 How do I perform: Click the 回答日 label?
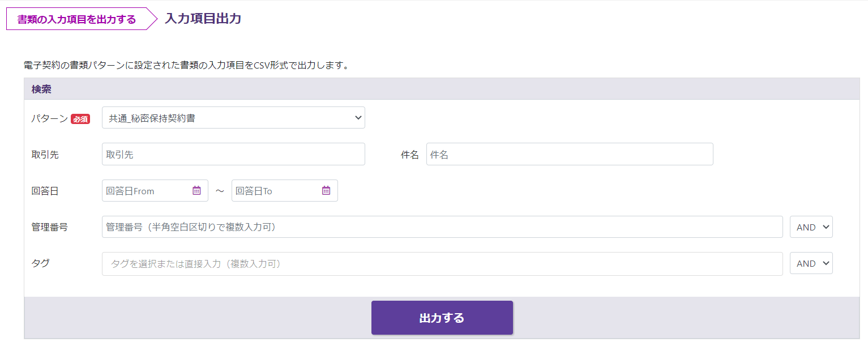pyautogui.click(x=45, y=191)
